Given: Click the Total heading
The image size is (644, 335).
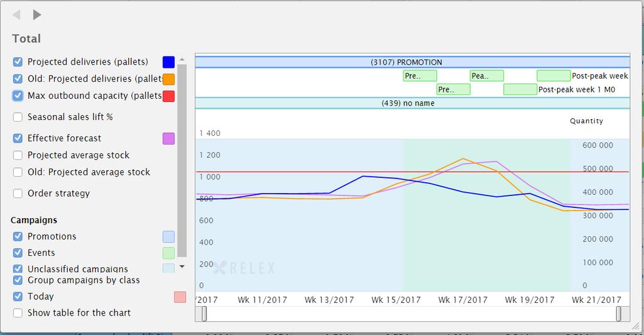Looking at the screenshot, I should 26,38.
